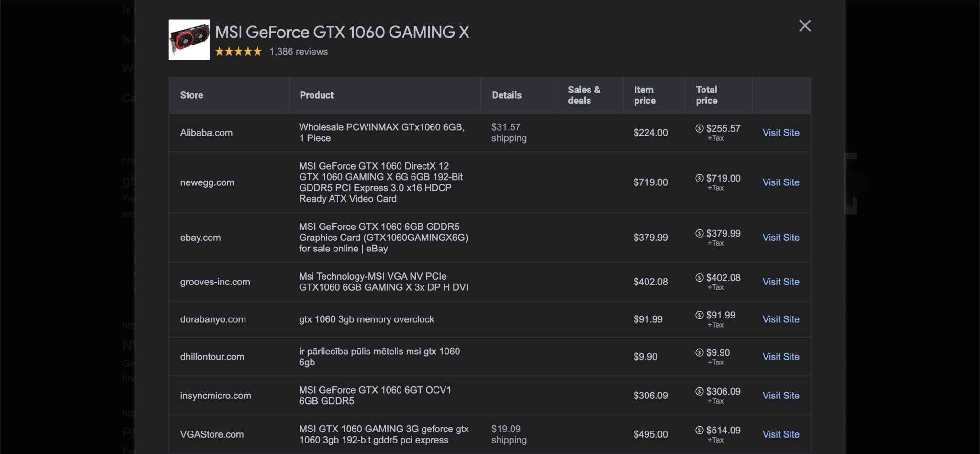The width and height of the screenshot is (980, 454).
Task: Visit Site for the Alibaba.com listing
Action: point(780,133)
